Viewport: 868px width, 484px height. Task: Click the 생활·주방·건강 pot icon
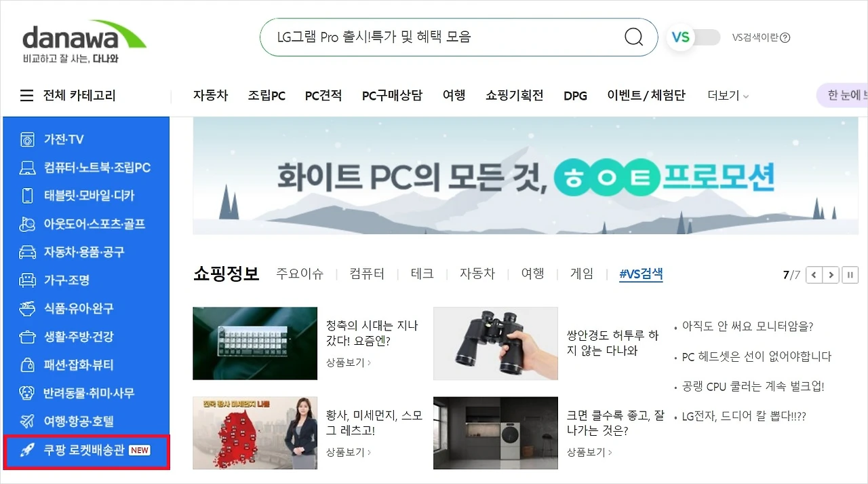click(x=27, y=337)
